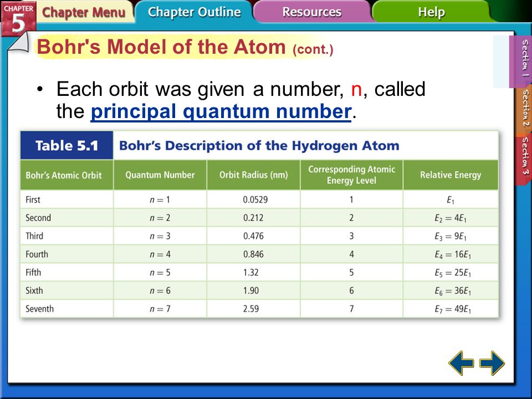532x399 pixels.
Task: Select the Fourth orbit row label
Action: tap(37, 254)
